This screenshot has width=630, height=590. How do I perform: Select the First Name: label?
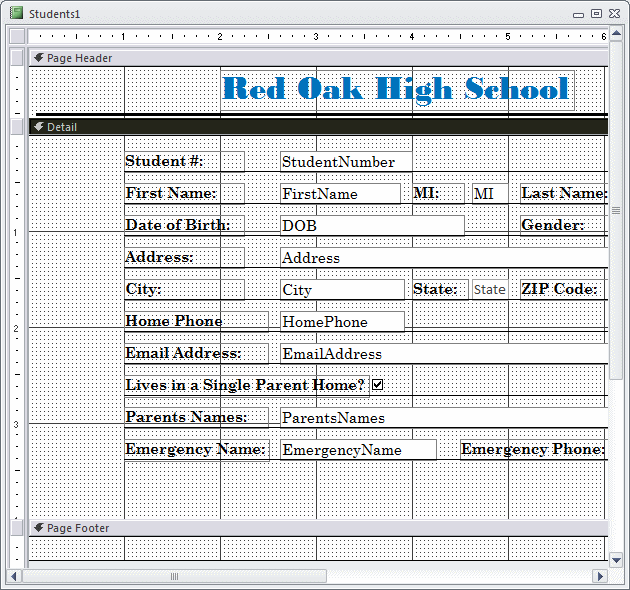[184, 194]
